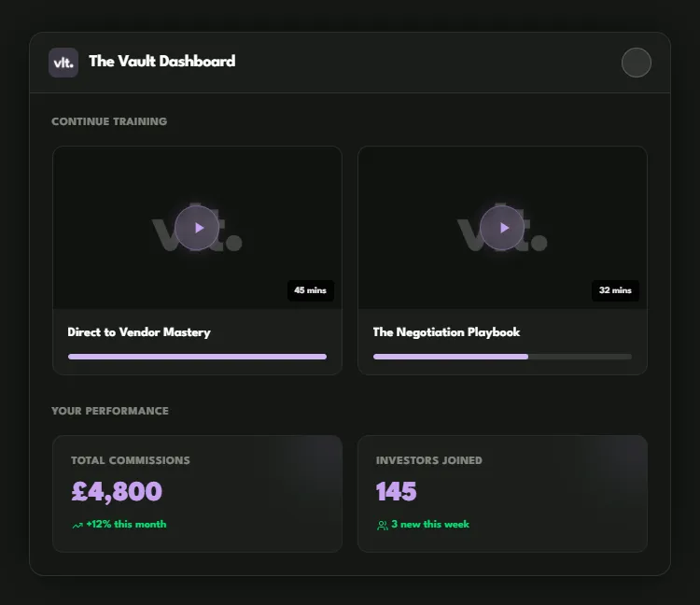
Task: Click the 3 new this week text
Action: click(430, 524)
